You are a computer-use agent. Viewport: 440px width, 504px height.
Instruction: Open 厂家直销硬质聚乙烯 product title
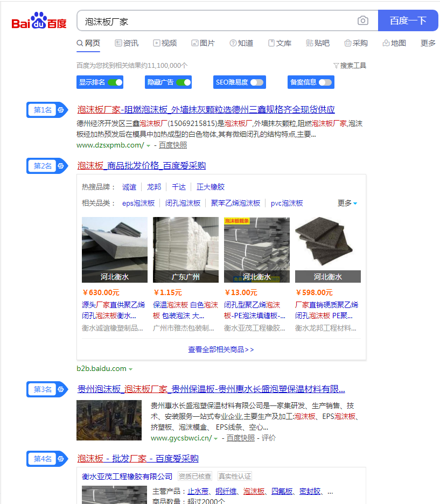tap(327, 310)
